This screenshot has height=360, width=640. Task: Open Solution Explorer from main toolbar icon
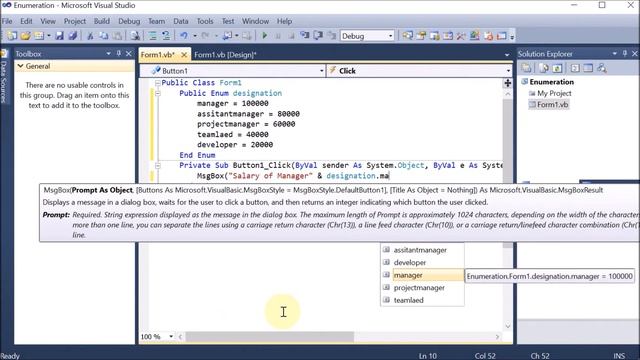[407, 36]
